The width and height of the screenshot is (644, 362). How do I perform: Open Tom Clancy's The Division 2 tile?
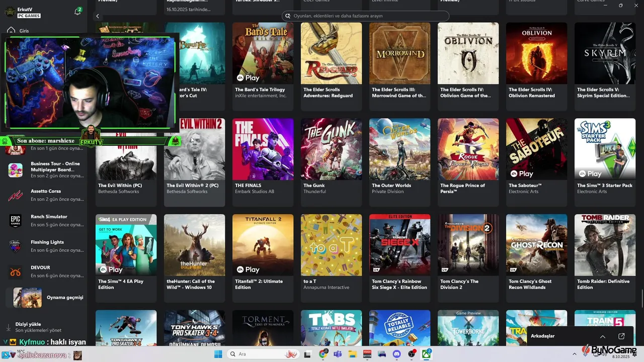(468, 258)
